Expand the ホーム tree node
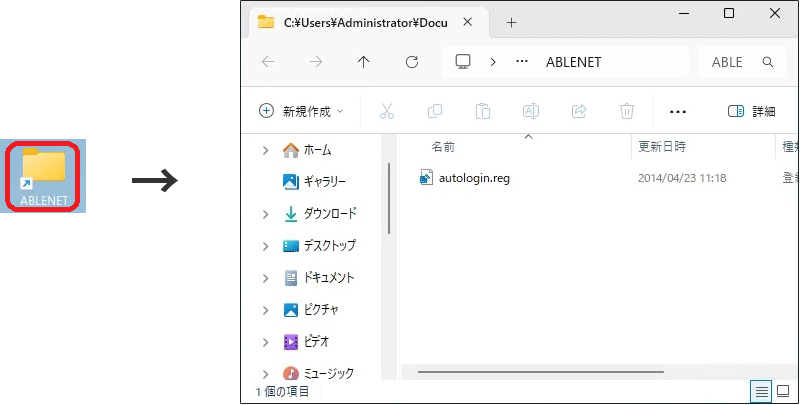Viewport: 800px width, 405px height. point(265,150)
